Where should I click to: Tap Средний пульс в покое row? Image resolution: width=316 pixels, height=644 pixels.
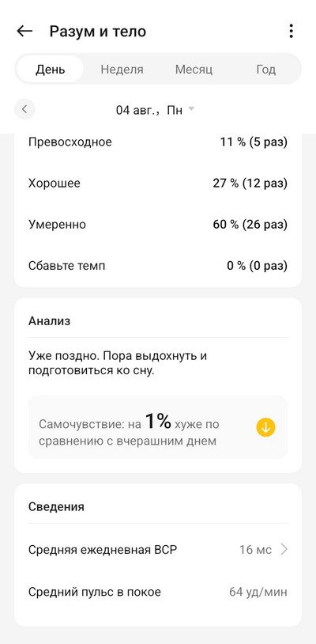tap(158, 593)
